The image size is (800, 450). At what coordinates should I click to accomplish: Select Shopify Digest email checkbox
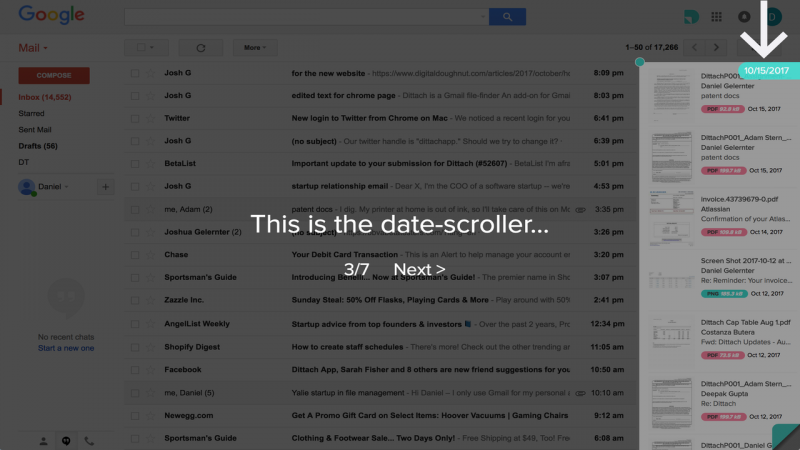click(x=135, y=347)
